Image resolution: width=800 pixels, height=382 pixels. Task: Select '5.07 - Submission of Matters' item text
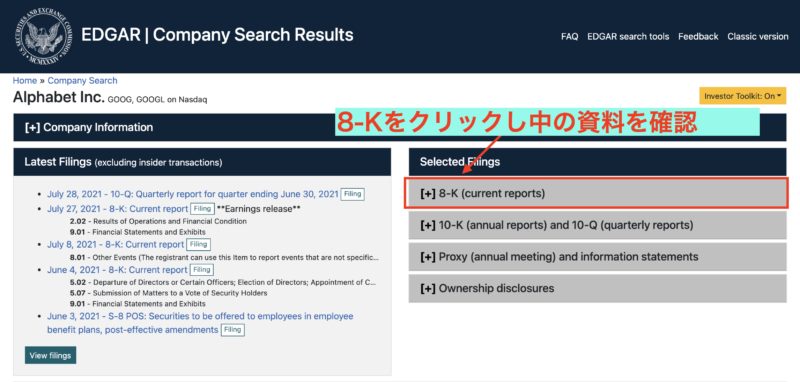168,293
